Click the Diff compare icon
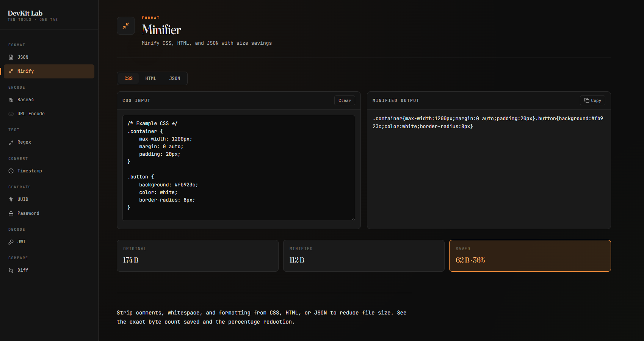Image resolution: width=644 pixels, height=341 pixels. click(x=11, y=271)
